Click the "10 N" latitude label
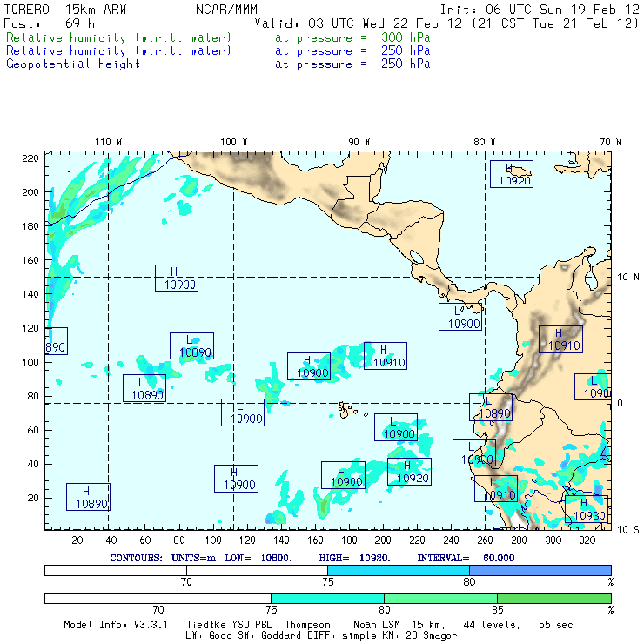 click(628, 278)
